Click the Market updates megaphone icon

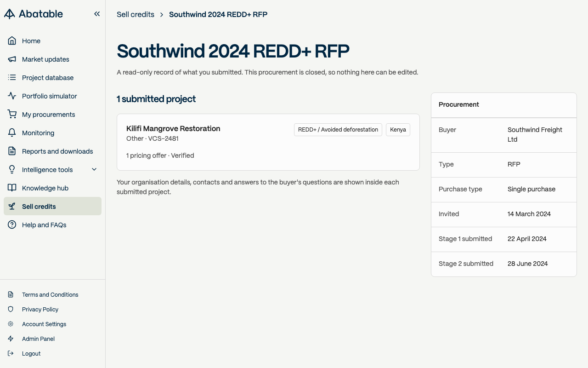(x=12, y=59)
